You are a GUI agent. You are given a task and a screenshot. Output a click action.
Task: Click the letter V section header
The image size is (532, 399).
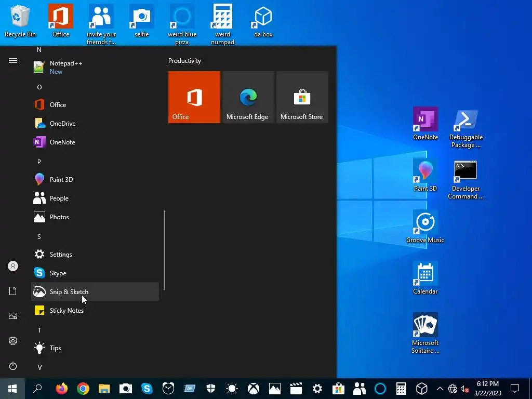39,367
